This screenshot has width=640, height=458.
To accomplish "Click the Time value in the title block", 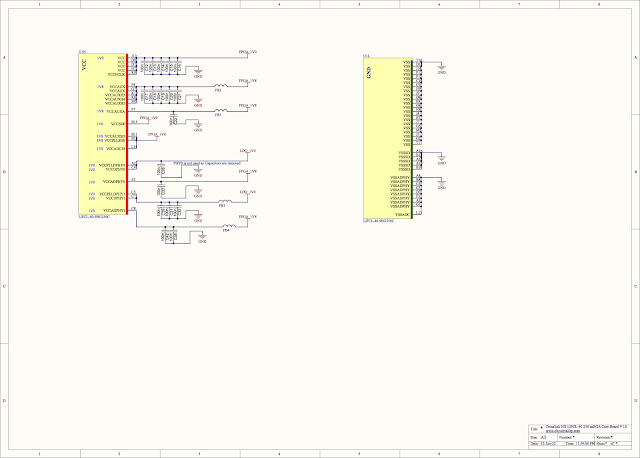I will pyautogui.click(x=586, y=443).
